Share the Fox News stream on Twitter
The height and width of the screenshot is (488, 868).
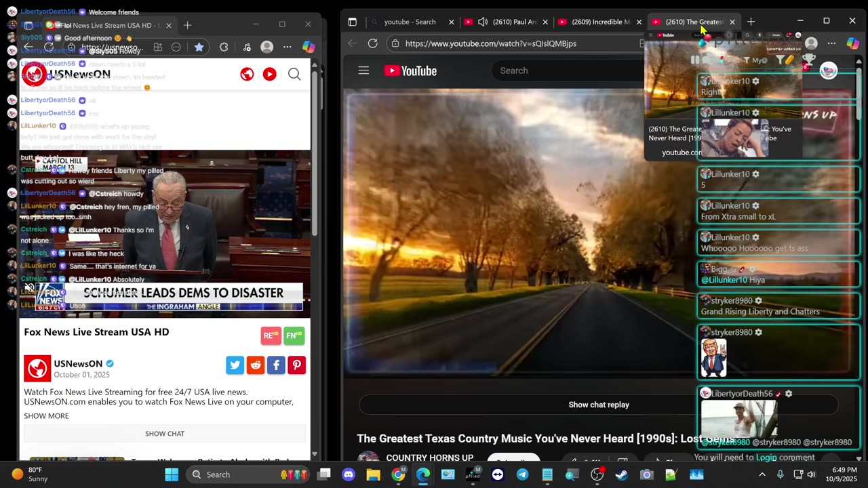pyautogui.click(x=235, y=365)
